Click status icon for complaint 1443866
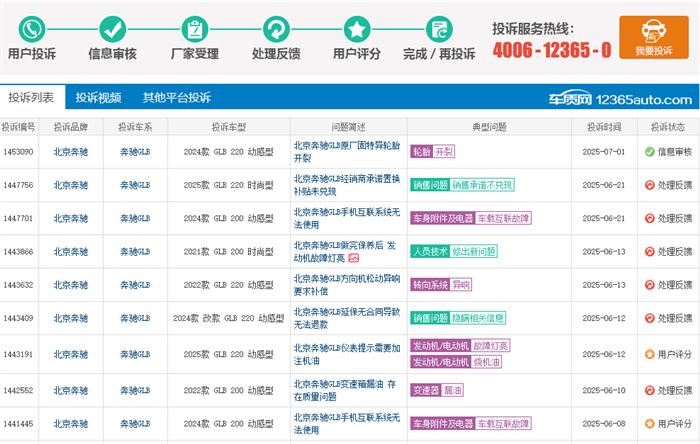Screen dimensions: 700x444 point(650,251)
